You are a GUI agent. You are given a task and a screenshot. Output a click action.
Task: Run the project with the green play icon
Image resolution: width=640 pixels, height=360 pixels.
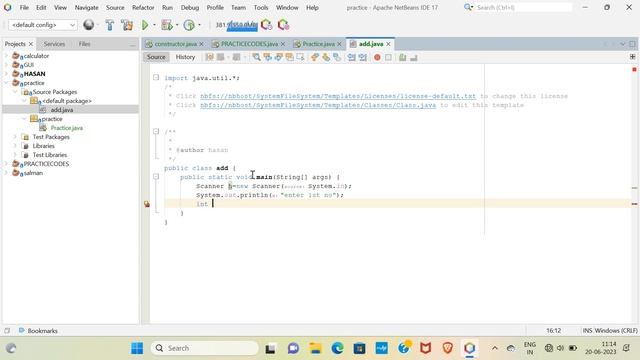pos(145,25)
